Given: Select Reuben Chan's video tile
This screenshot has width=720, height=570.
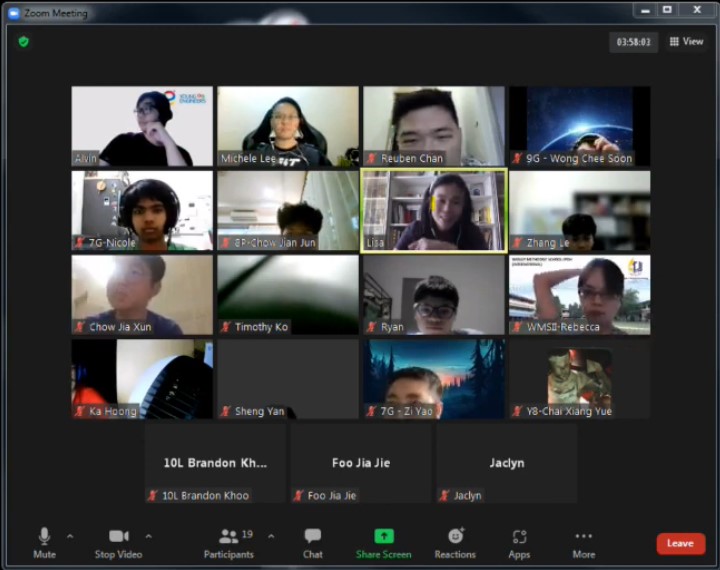Looking at the screenshot, I should (434, 126).
